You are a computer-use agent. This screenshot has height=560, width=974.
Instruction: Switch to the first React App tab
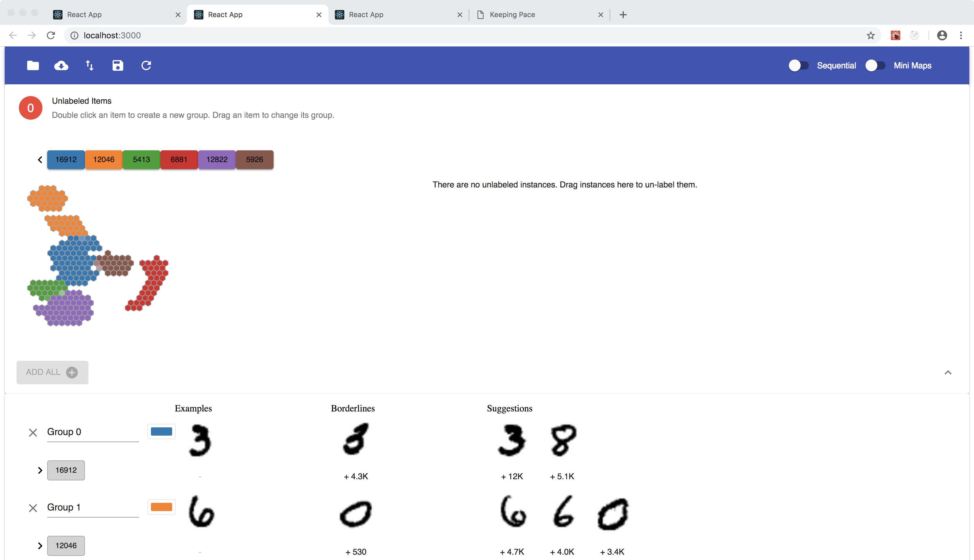[x=84, y=15]
